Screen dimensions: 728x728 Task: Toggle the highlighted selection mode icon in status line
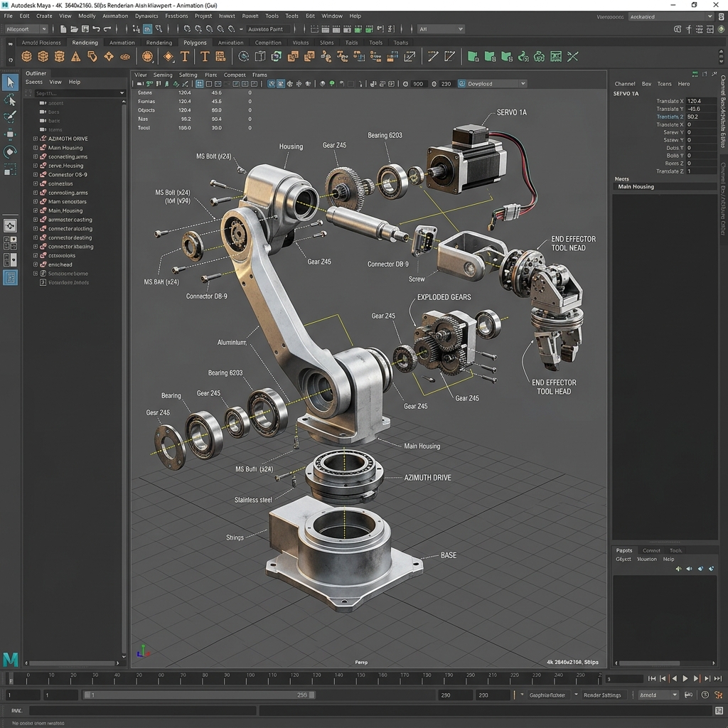pos(148,28)
